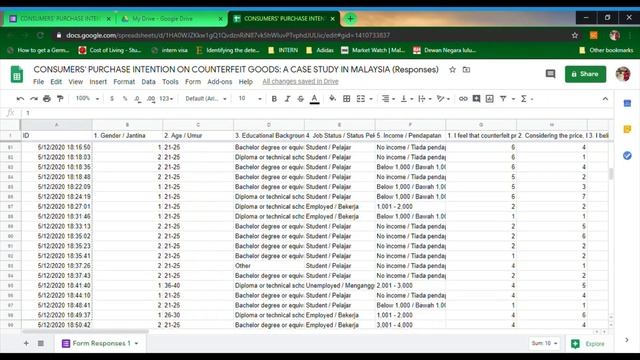Click the Redo icon in the toolbar
This screenshot has width=640, height=360.
(34, 99)
